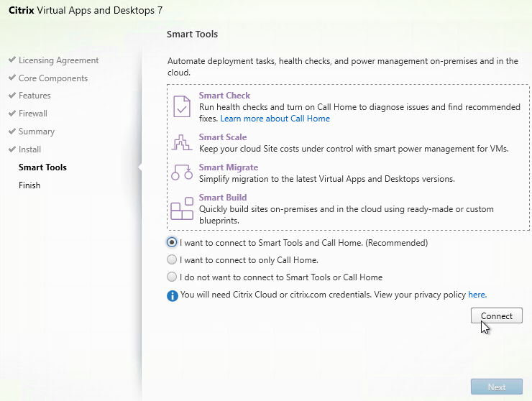
Task: Click the Smart Migrate icon
Action: pyautogui.click(x=181, y=172)
